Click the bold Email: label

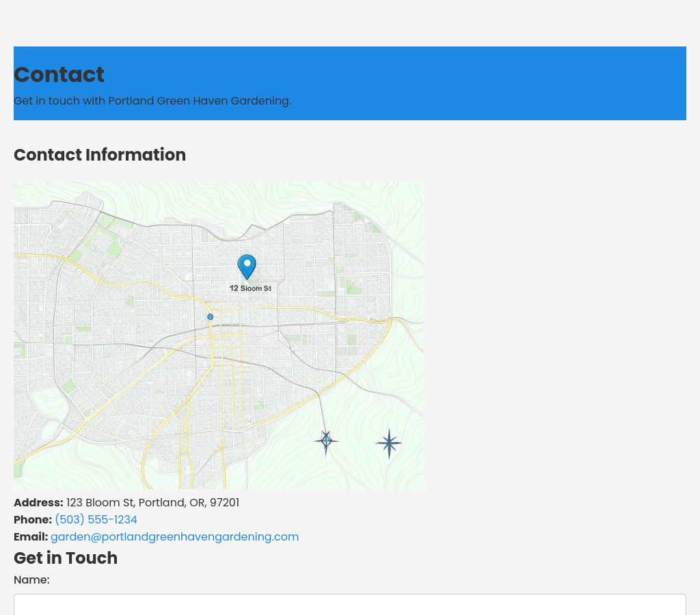point(31,536)
